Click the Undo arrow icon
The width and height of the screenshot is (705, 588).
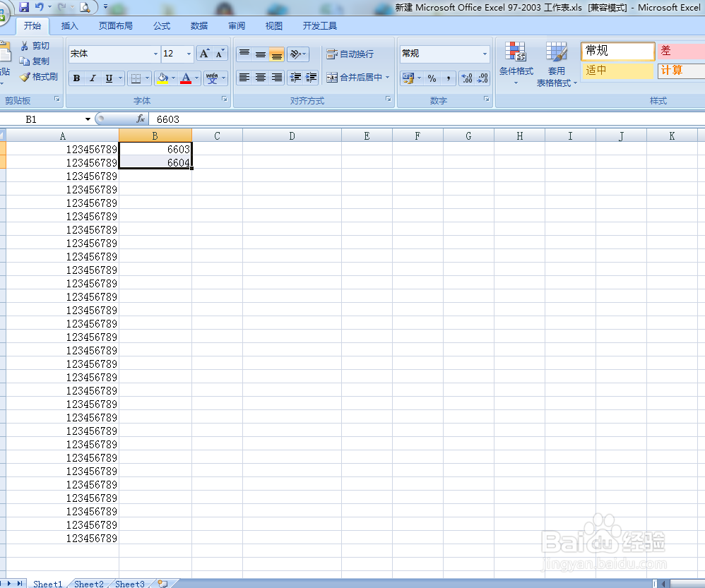point(40,7)
